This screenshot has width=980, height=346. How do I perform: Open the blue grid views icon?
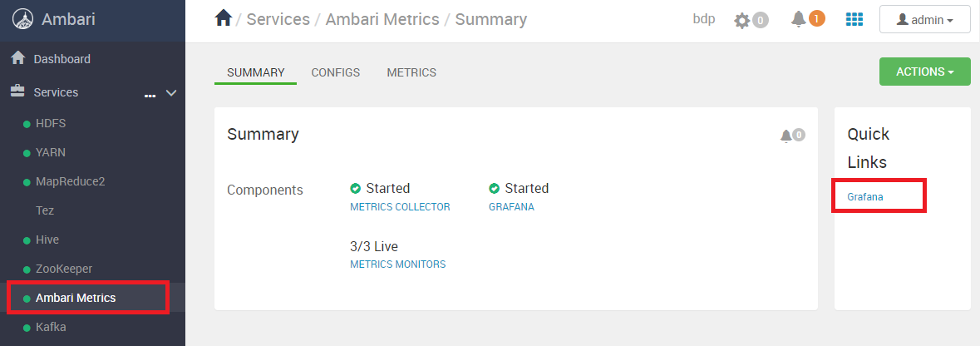pos(854,19)
